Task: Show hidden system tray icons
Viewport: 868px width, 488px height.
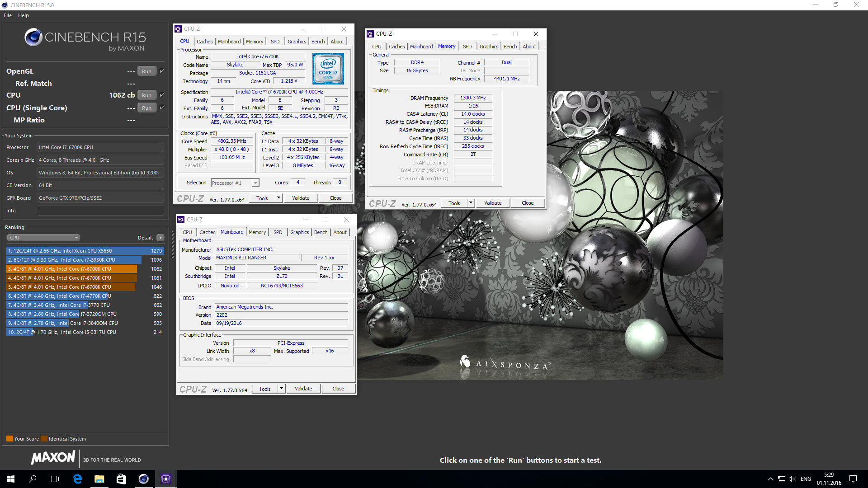Action: pyautogui.click(x=770, y=479)
